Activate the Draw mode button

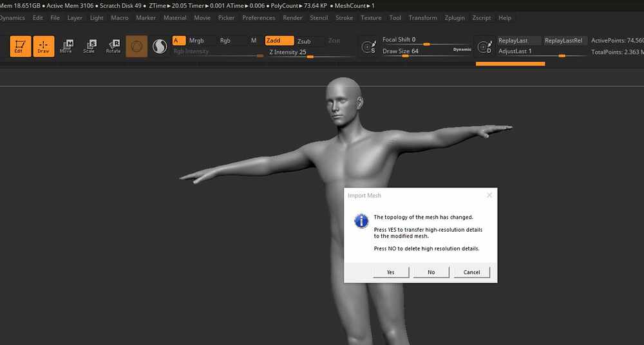pyautogui.click(x=44, y=46)
